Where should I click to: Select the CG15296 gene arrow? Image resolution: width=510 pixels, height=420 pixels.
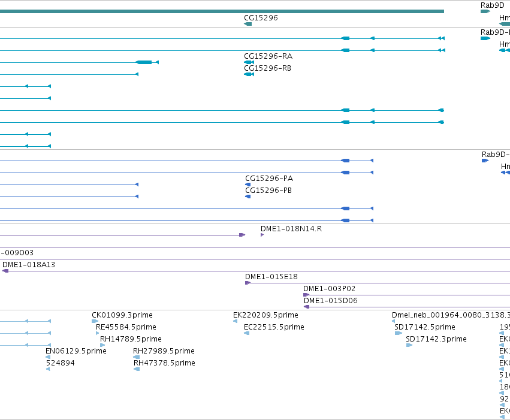(248, 24)
